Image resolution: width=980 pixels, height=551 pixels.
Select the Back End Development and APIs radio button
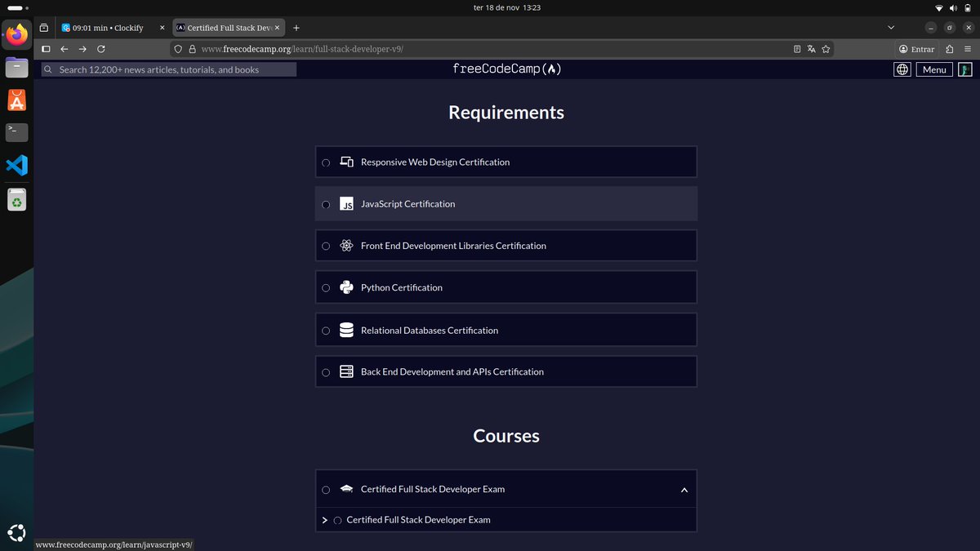coord(326,372)
